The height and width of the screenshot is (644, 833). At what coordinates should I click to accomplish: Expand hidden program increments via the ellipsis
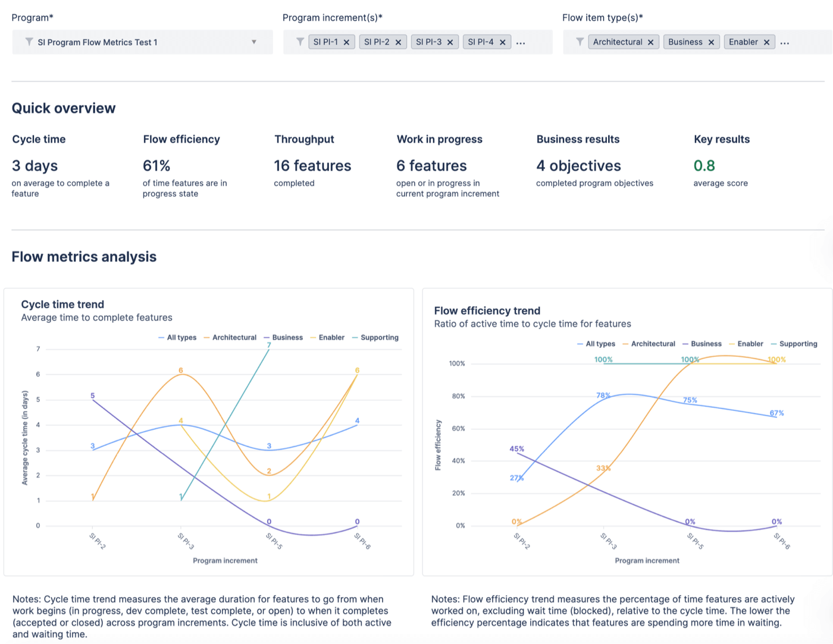point(521,42)
